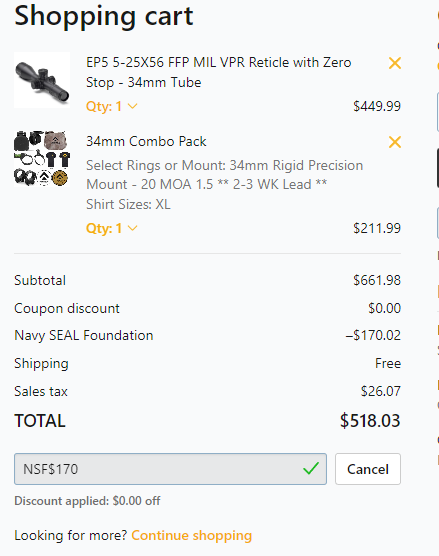Click the Sales tax amount $26.07
439x556 pixels.
click(x=381, y=391)
